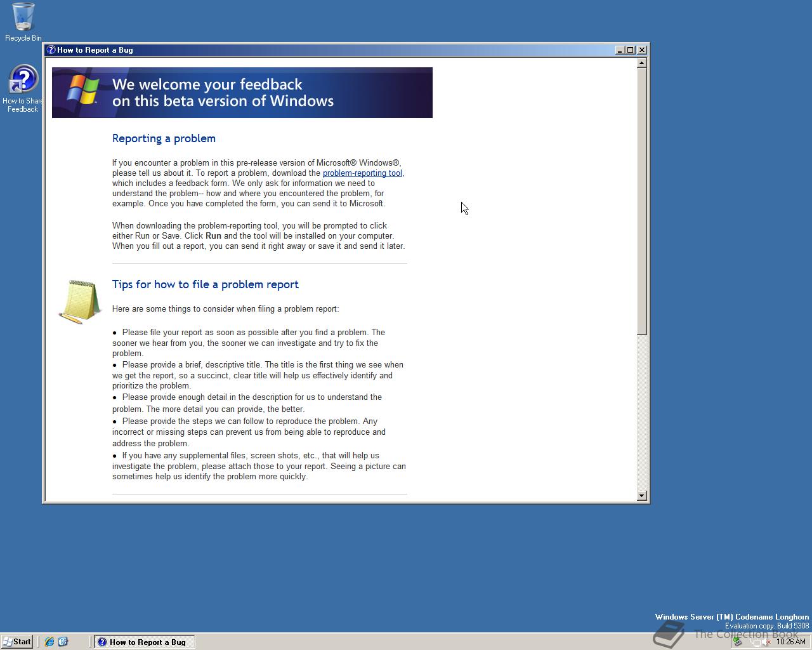Click the scrollbar down arrow
The image size is (812, 650).
(642, 495)
